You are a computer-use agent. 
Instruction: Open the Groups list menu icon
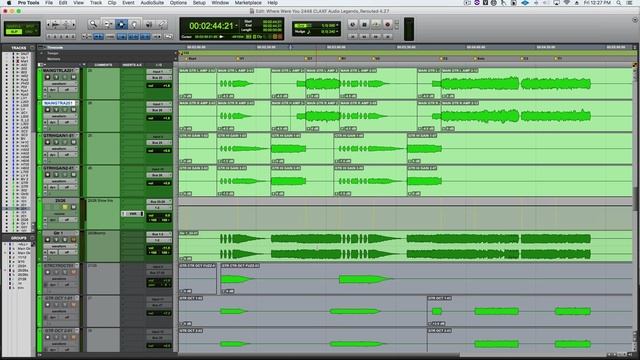32,238
